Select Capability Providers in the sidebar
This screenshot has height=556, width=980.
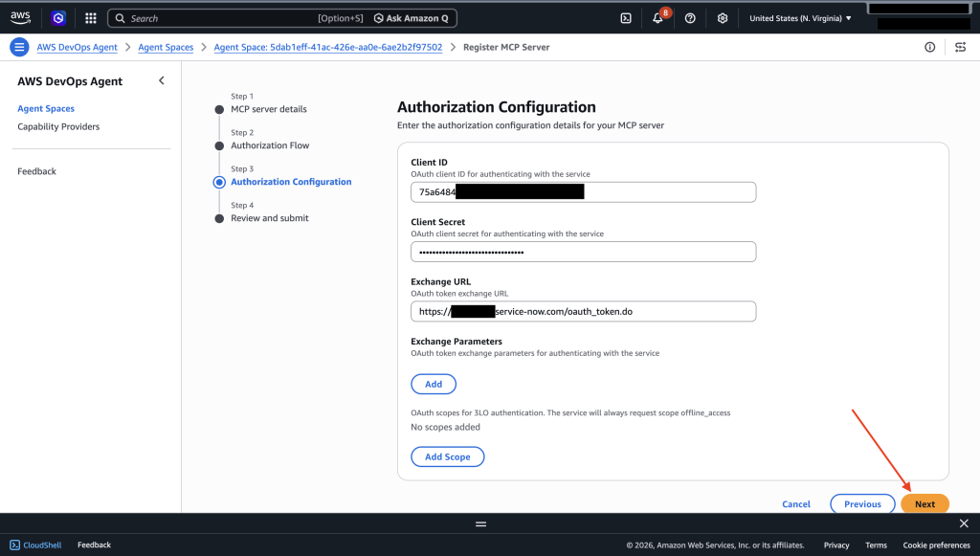point(58,126)
